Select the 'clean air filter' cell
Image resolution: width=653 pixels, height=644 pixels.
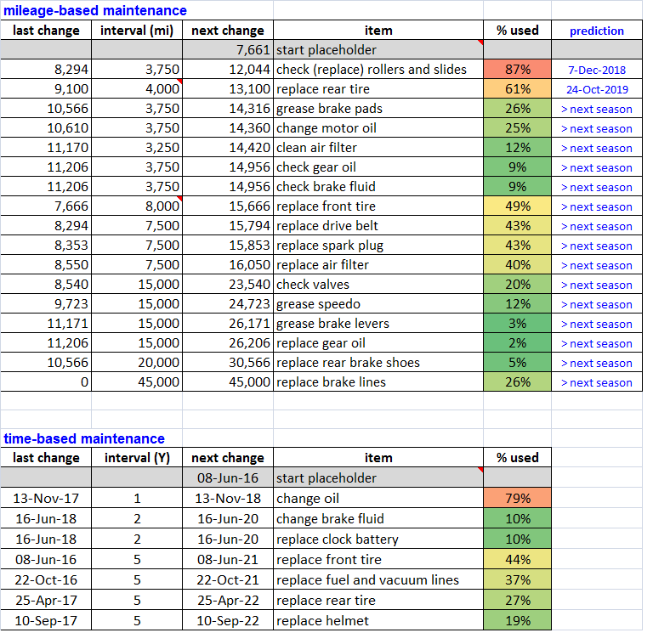(378, 148)
